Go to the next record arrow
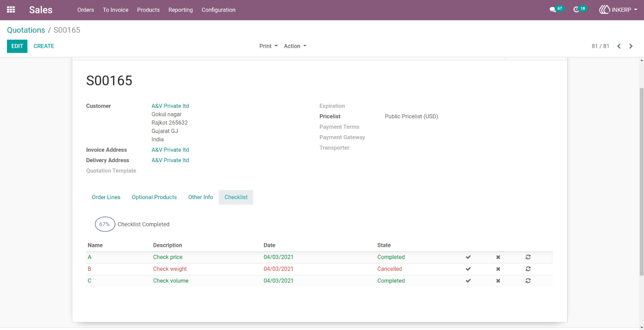Screen dimensions: 644x330 pos(631,46)
